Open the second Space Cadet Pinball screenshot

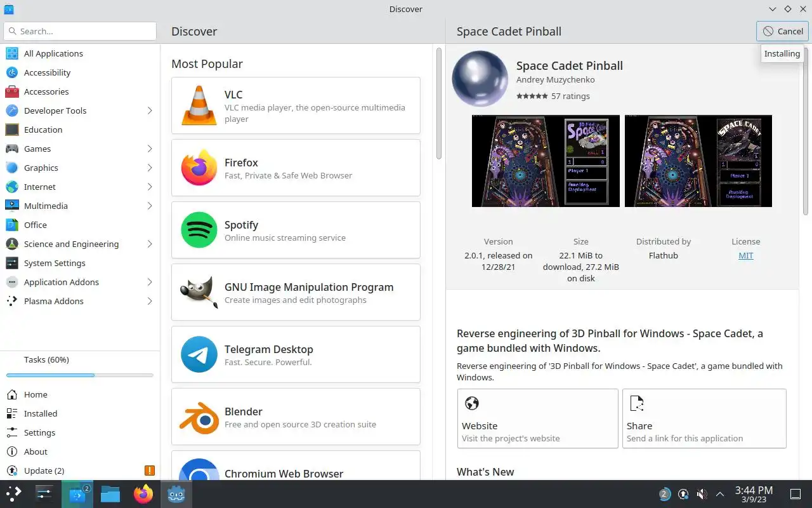tap(698, 161)
